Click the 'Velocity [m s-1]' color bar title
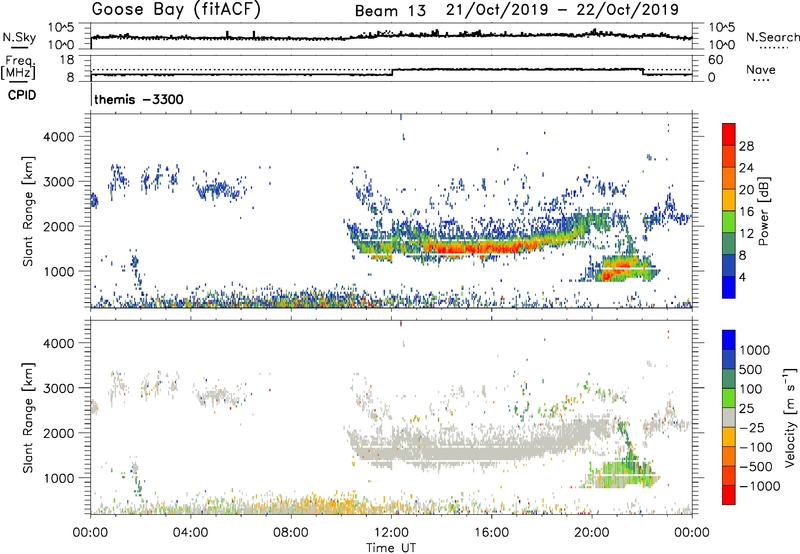This screenshot has height=554, width=800. (790, 417)
